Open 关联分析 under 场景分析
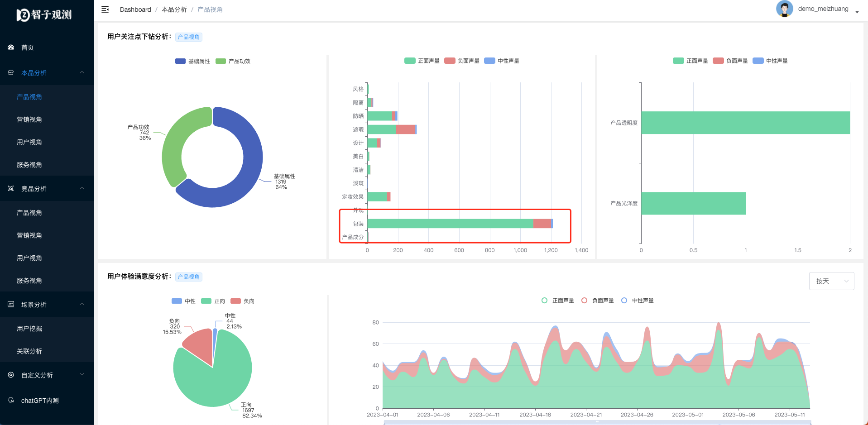The width and height of the screenshot is (868, 425). [x=47, y=351]
